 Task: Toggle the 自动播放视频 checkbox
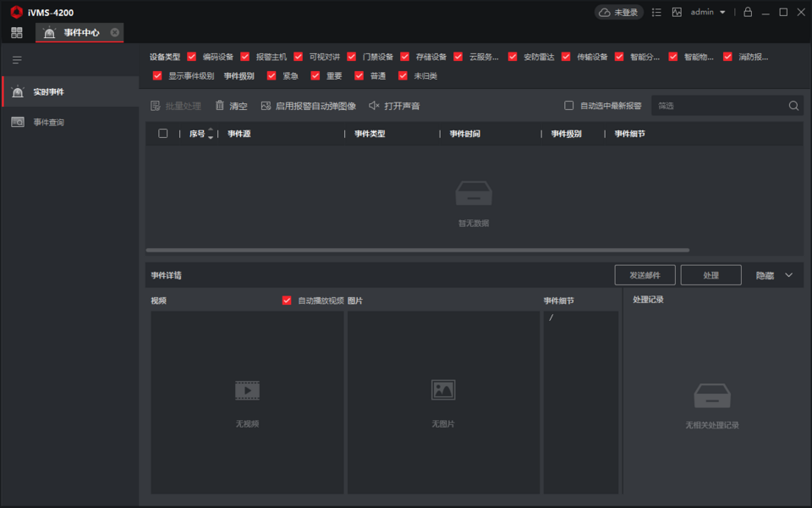click(287, 301)
